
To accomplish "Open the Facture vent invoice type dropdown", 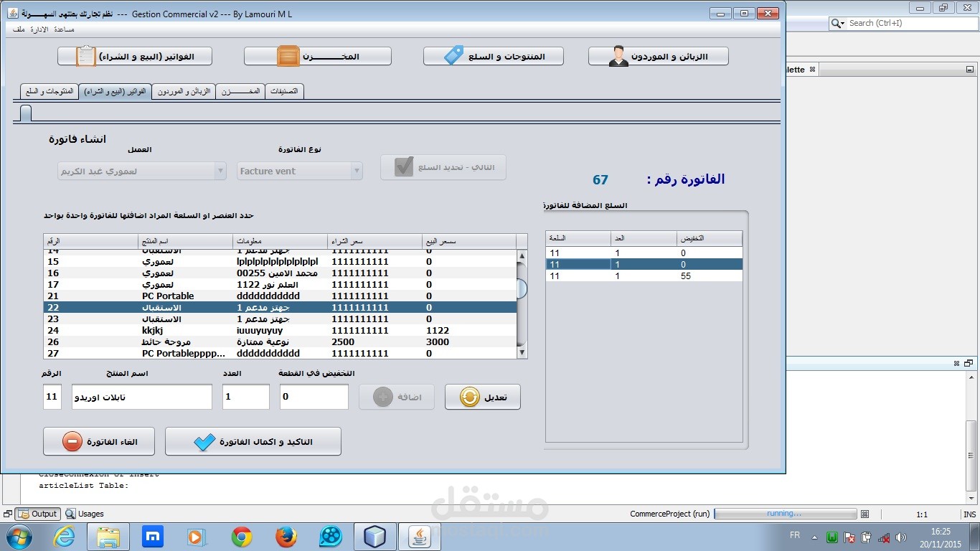I will point(357,171).
